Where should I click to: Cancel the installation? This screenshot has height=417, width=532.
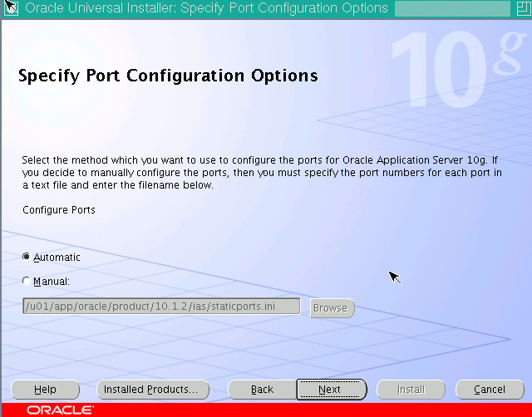[490, 390]
